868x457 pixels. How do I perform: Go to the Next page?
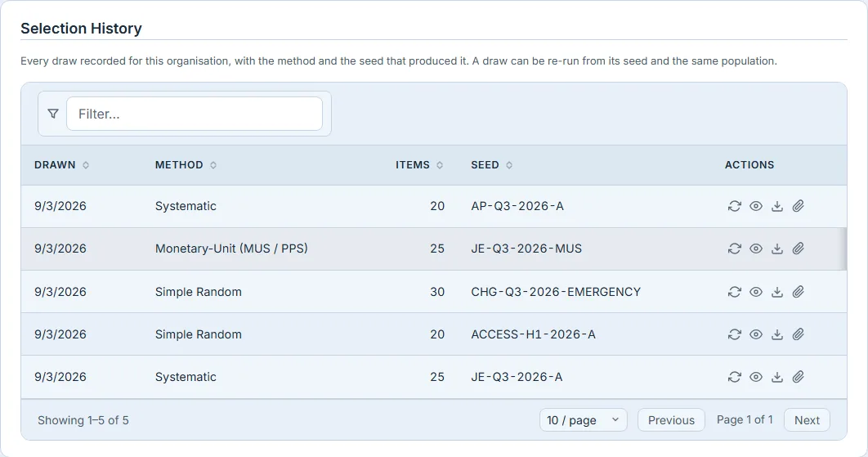[x=807, y=420]
